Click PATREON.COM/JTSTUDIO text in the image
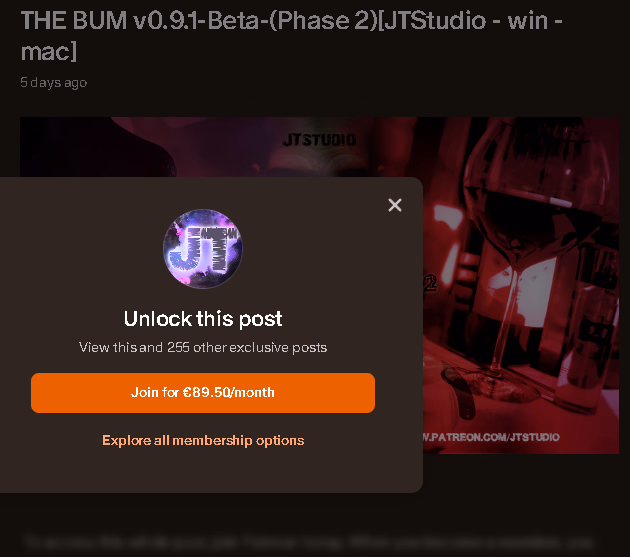This screenshot has height=557, width=630. [x=491, y=437]
